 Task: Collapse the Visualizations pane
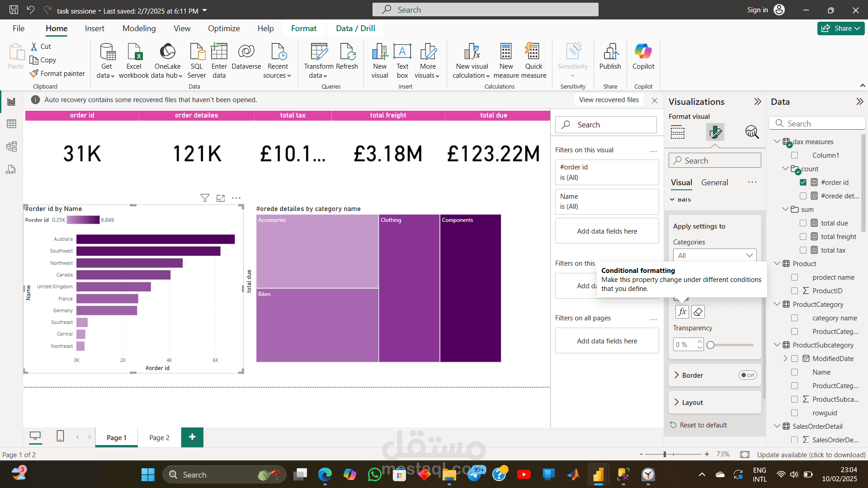757,102
